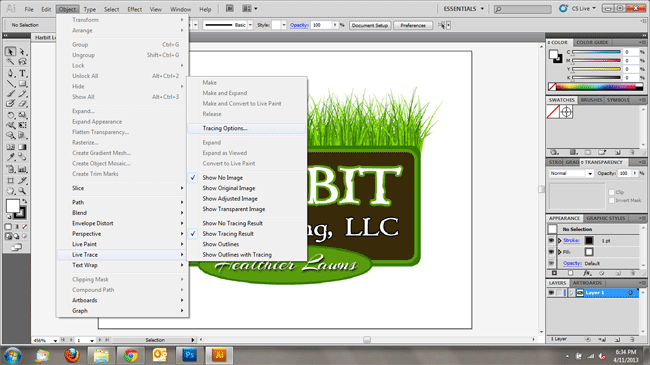Viewport: 650px width, 365px height.
Task: Expand the ESSENTIALS workspace dropdown
Action: point(463,9)
